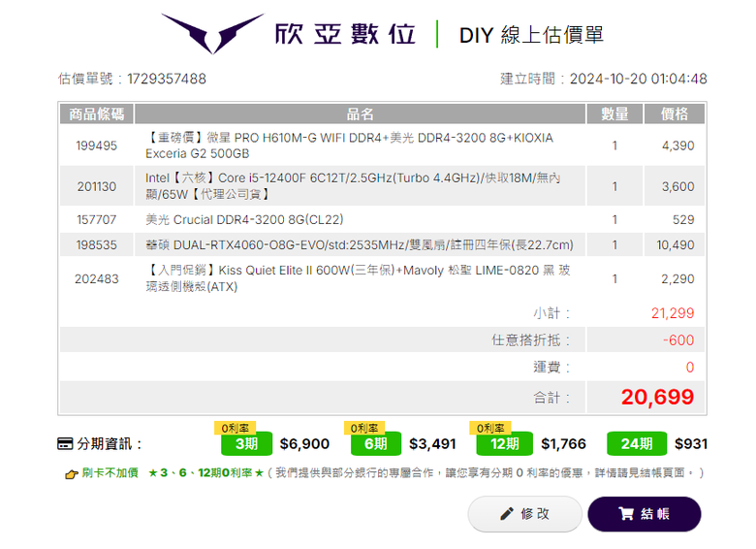The height and width of the screenshot is (549, 756).
Task: Click the bank cooperation note in parentheses
Action: coord(486,472)
